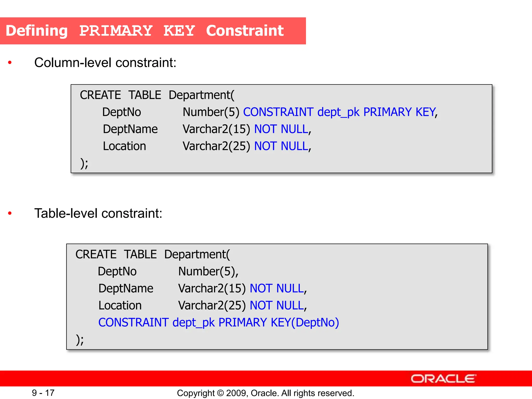The image size is (532, 399).
Task: Click 'DeptNo' column name in the table-level box
Action: [x=117, y=271]
